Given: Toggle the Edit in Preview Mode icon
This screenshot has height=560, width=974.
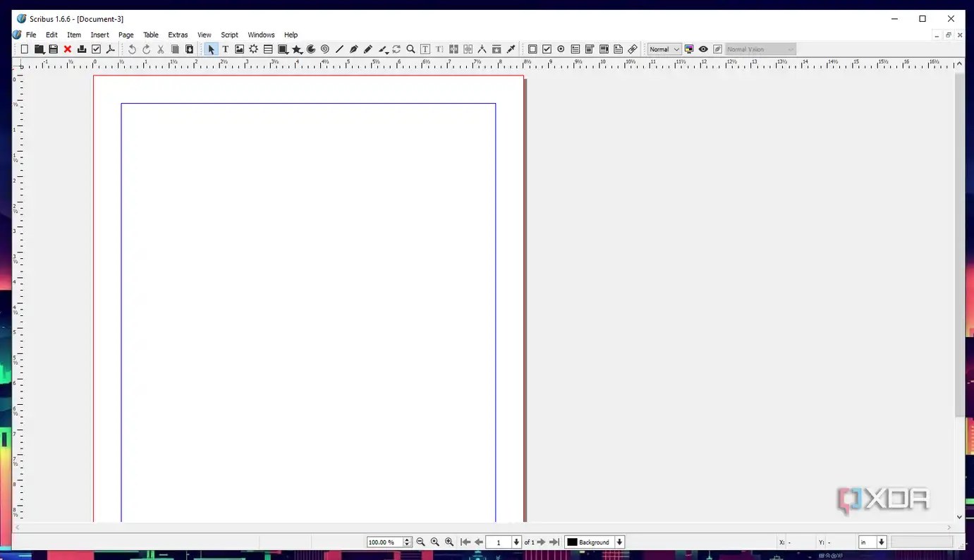Looking at the screenshot, I should pyautogui.click(x=717, y=49).
